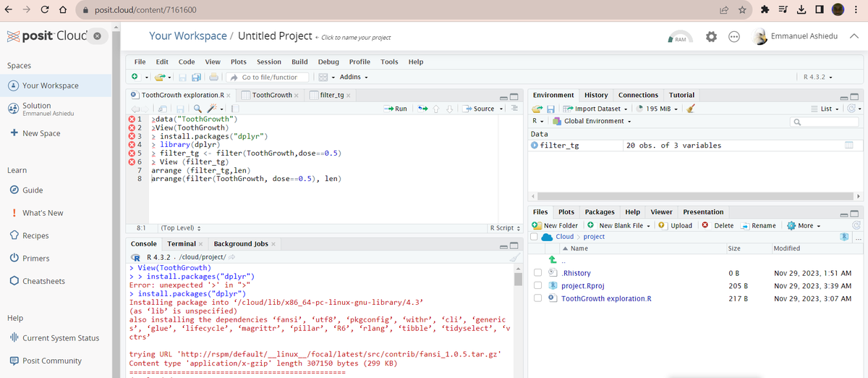The image size is (868, 378).
Task: Click Upload in Files pane
Action: coord(676,226)
